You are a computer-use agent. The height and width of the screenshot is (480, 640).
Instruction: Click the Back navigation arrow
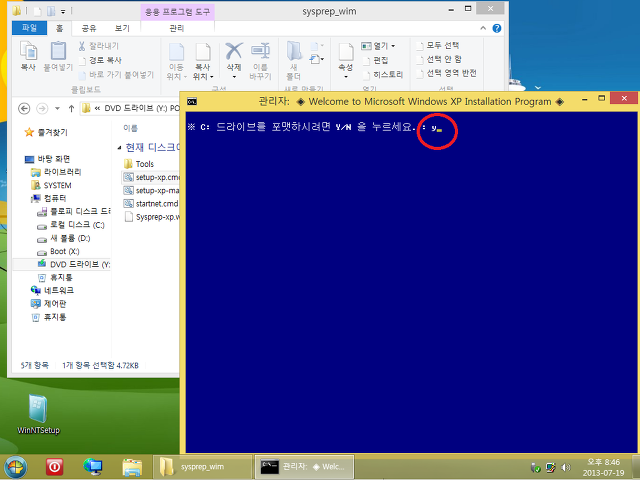[24, 109]
